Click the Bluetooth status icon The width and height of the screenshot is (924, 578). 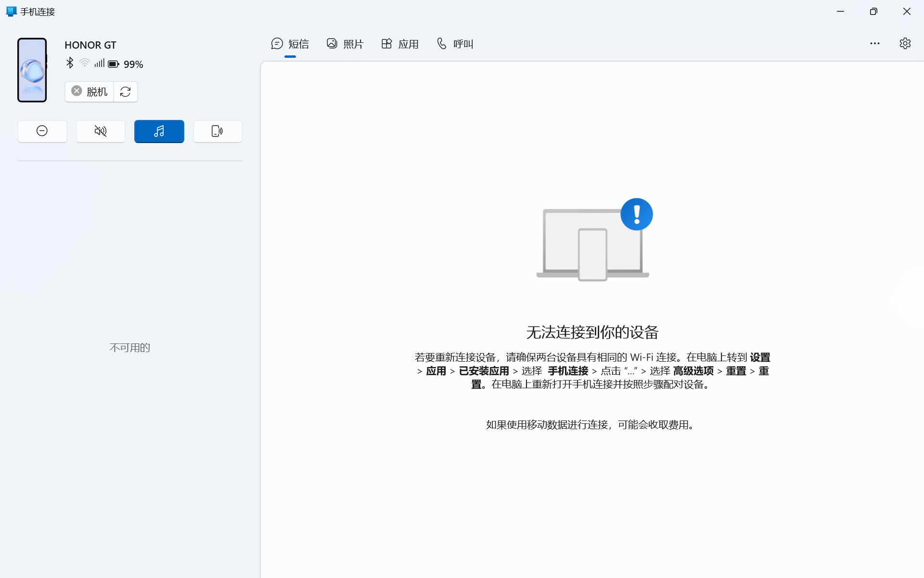(x=70, y=63)
